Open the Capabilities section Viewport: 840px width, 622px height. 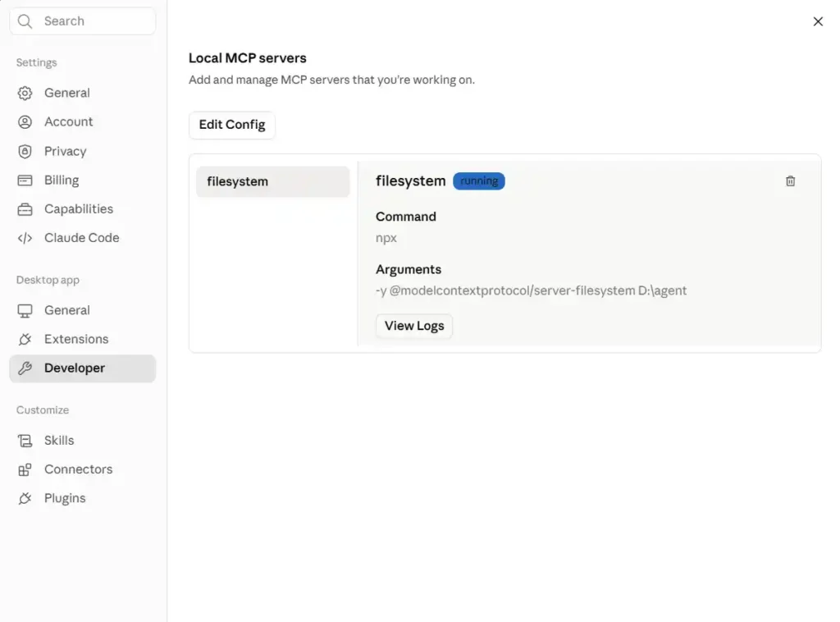point(83,209)
